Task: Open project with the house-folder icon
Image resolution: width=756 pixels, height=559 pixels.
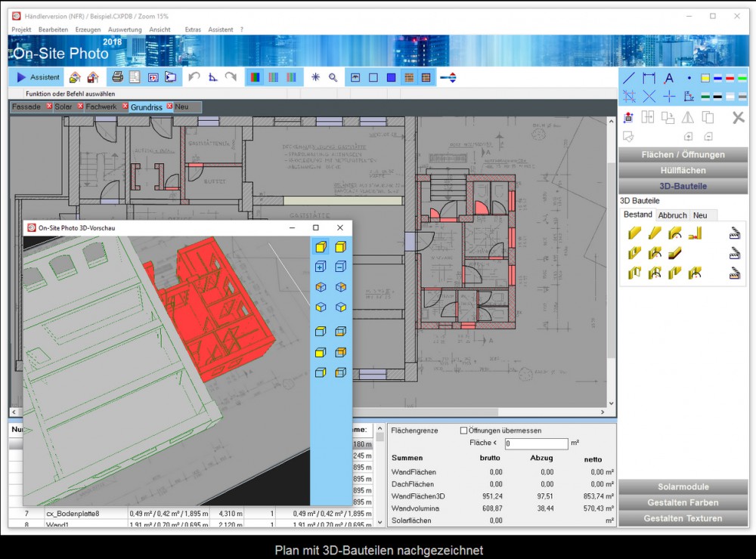Action: pos(75,77)
